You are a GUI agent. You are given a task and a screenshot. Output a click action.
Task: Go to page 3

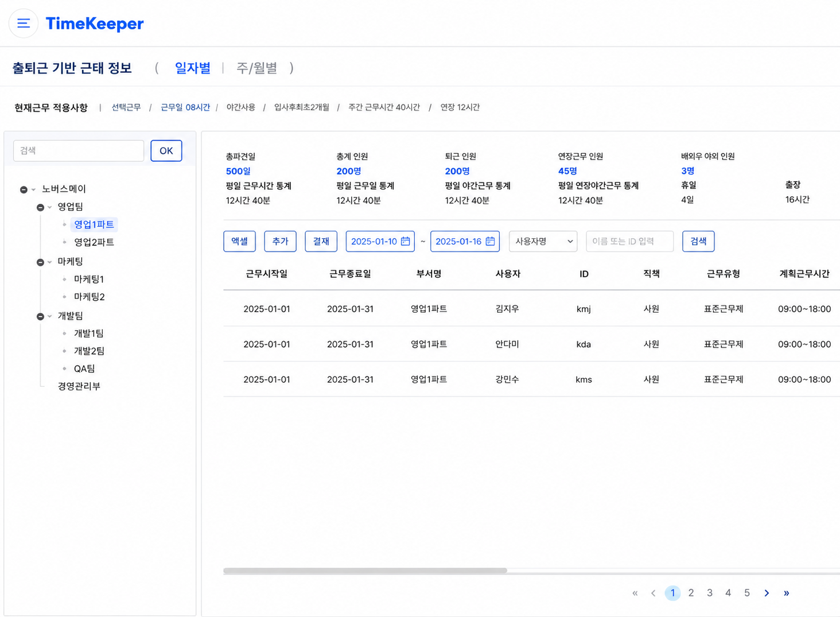click(710, 593)
